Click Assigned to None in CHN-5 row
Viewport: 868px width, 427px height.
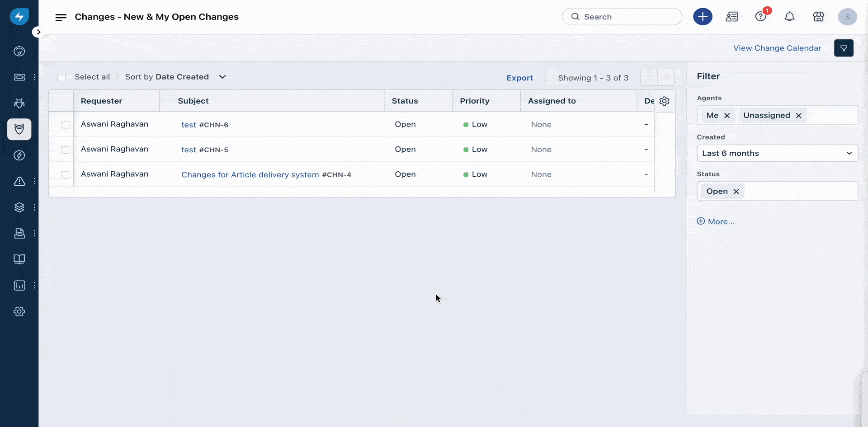coord(541,150)
